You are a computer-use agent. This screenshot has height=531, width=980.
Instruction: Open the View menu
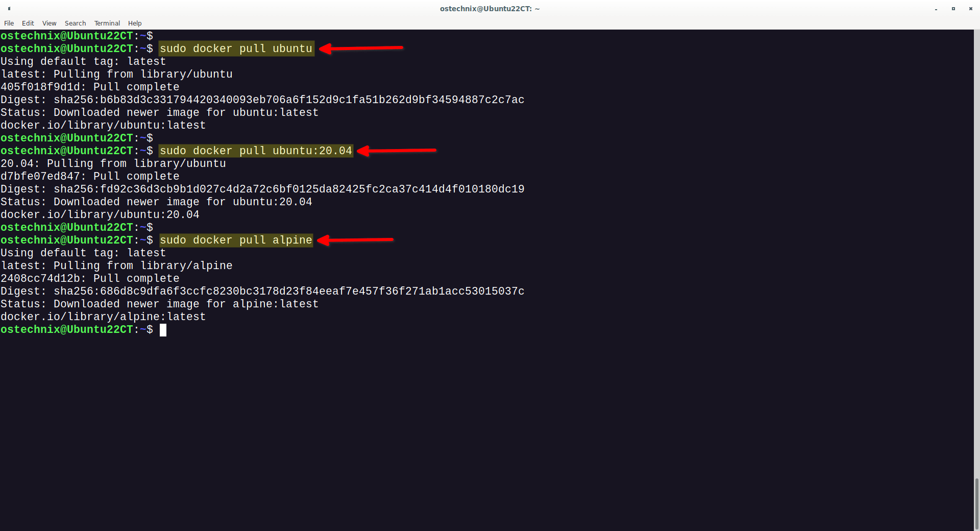tap(49, 23)
